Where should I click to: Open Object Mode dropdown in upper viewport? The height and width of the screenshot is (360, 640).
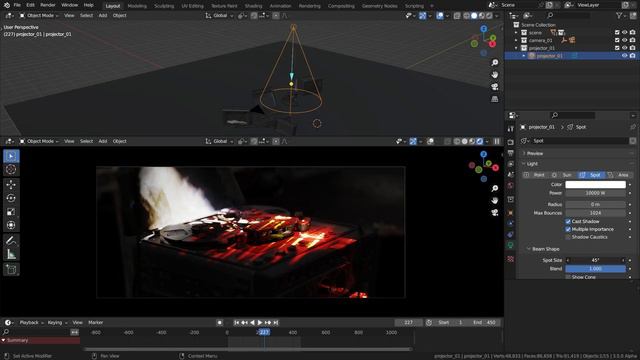(x=39, y=16)
